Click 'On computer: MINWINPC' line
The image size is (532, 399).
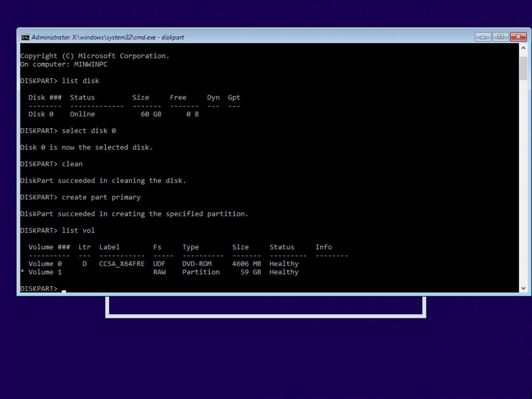pos(64,64)
